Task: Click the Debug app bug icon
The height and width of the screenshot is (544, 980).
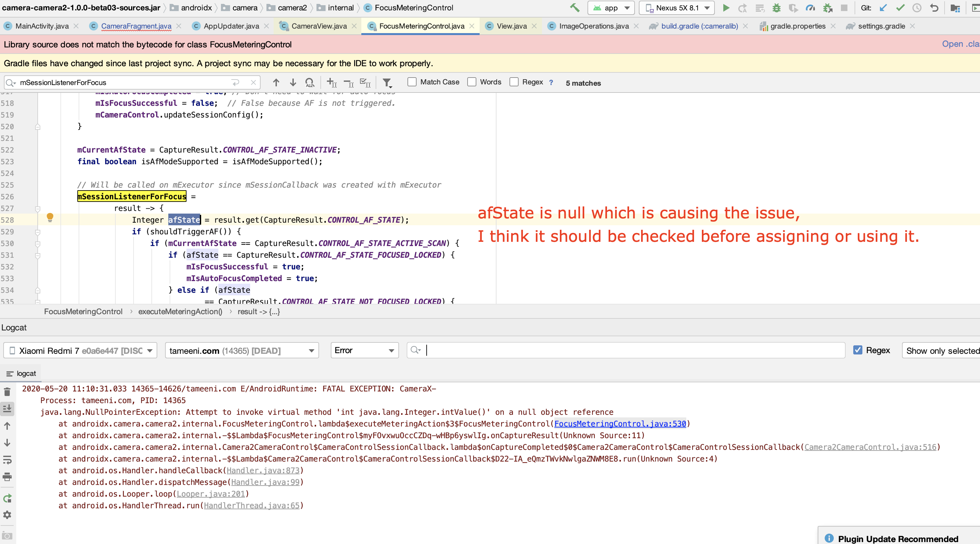Action: point(777,7)
